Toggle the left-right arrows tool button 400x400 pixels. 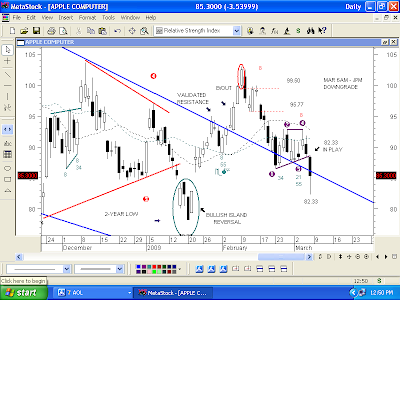point(8,129)
